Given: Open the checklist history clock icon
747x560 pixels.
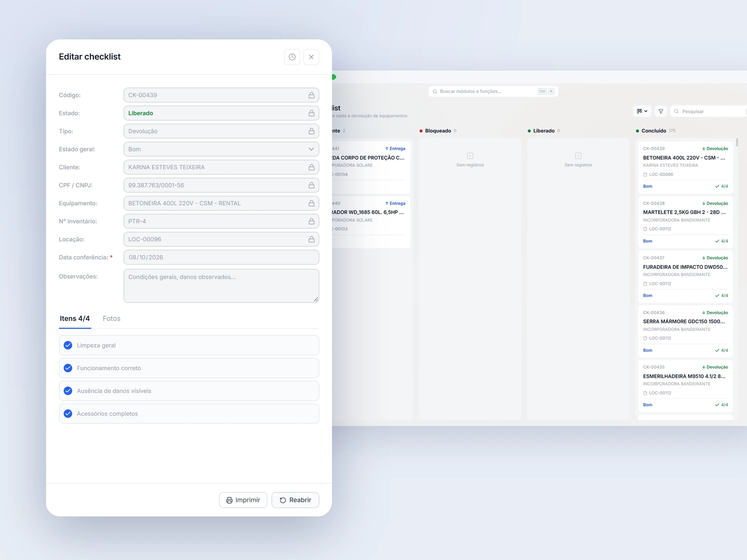Looking at the screenshot, I should (292, 57).
